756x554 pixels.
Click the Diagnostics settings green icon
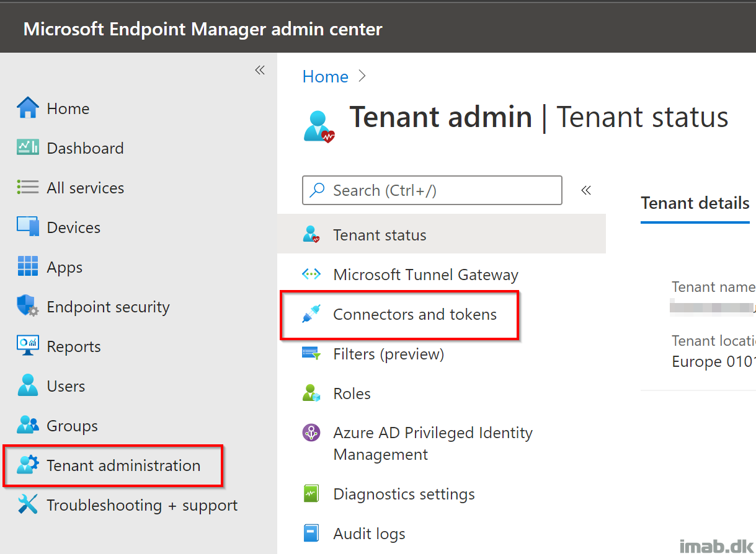tap(311, 494)
